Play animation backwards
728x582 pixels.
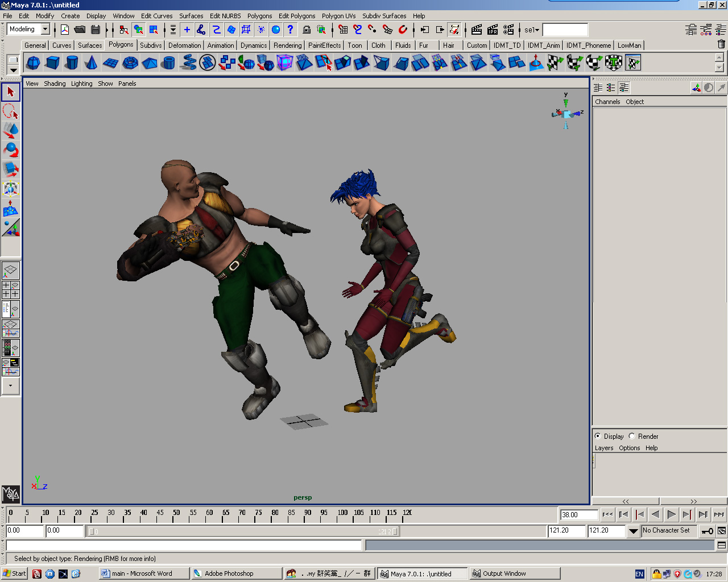tap(655, 514)
